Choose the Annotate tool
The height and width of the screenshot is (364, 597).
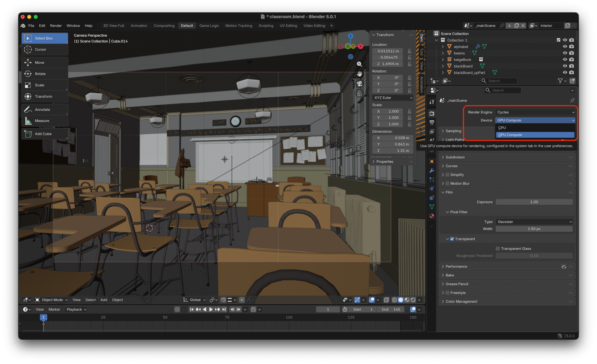pyautogui.click(x=42, y=109)
